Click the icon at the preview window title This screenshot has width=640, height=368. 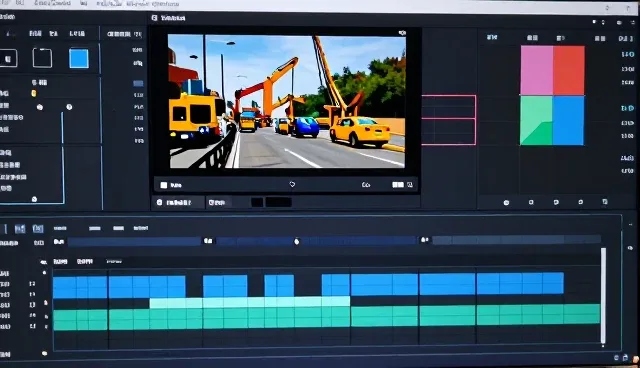tap(154, 18)
